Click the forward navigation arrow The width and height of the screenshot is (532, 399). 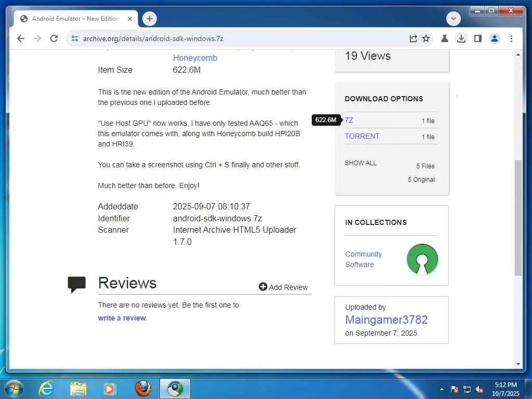point(37,38)
